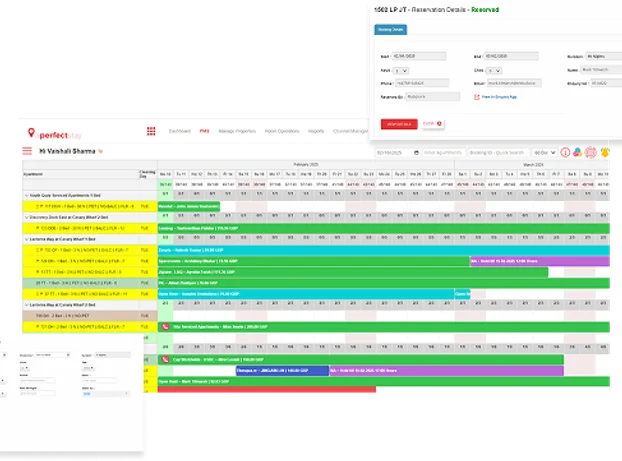Click the external-link icon beside View in Enquiry App
622x461 pixels.
coord(477,97)
